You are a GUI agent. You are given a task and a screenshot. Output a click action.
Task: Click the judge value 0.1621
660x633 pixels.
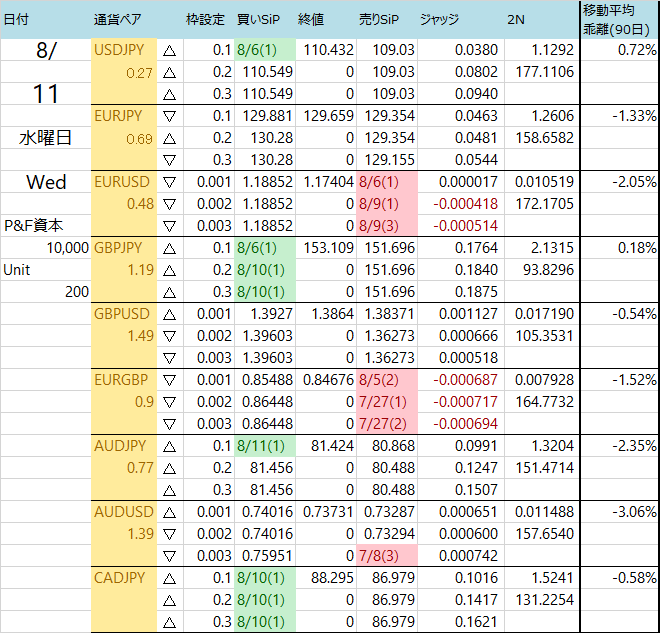coord(476,622)
